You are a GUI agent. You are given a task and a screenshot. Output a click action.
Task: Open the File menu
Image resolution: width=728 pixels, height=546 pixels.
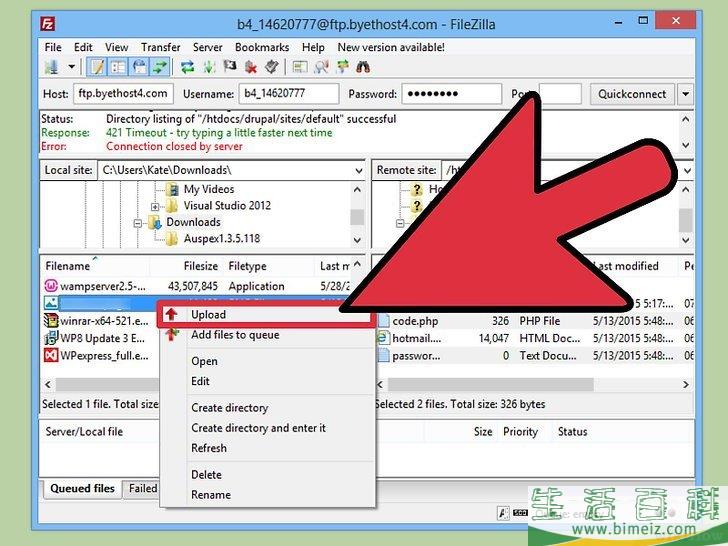click(53, 47)
